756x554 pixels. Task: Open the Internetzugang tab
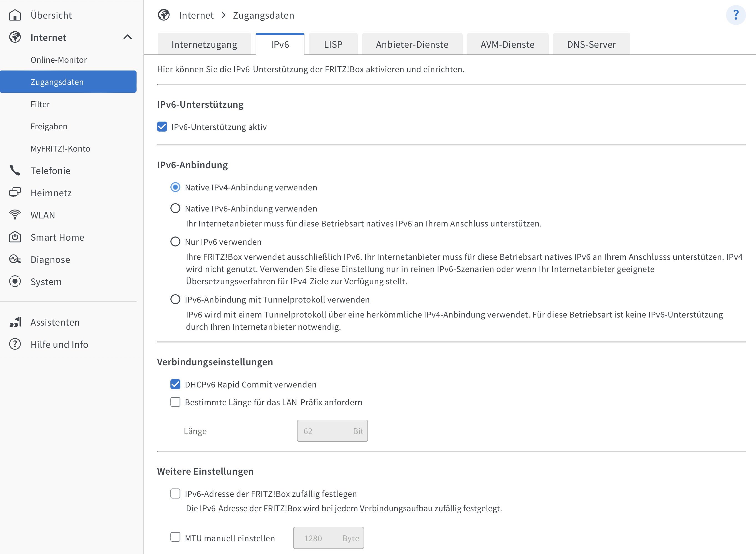(x=204, y=44)
